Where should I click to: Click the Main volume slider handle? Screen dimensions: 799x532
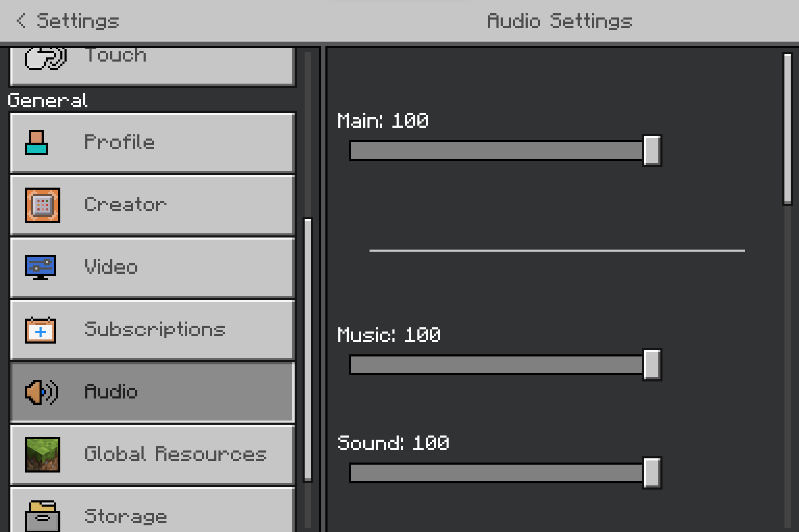652,151
